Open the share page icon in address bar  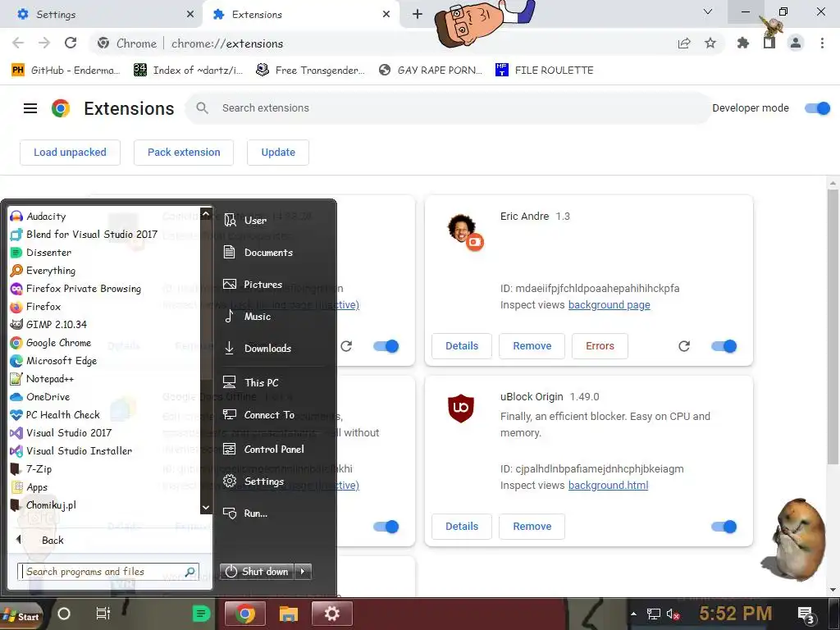(684, 43)
